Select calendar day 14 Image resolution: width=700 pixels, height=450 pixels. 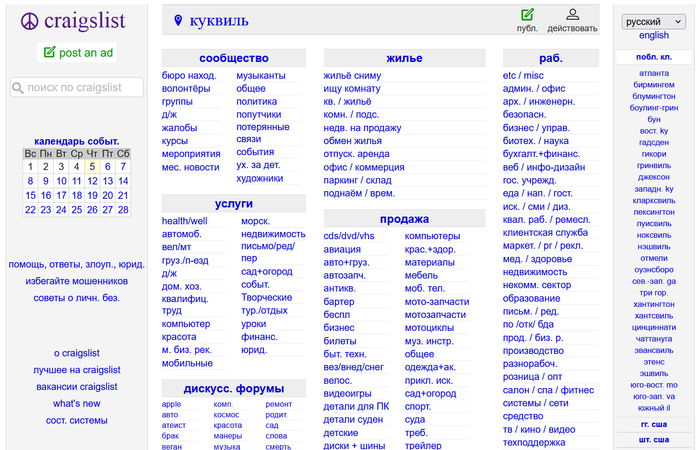point(123,181)
